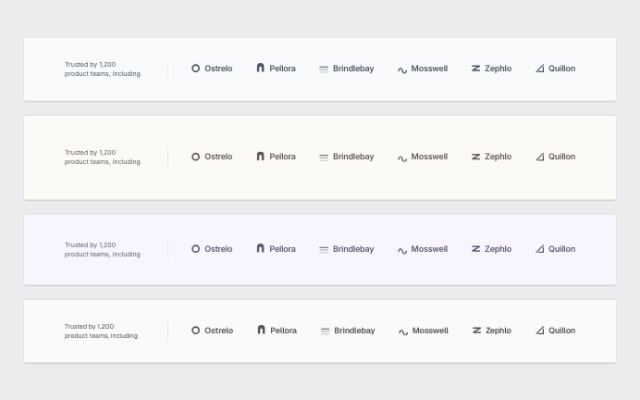Click the Pellora arch icon in the cream-colored strip
This screenshot has width=640, height=400.
pos(260,156)
